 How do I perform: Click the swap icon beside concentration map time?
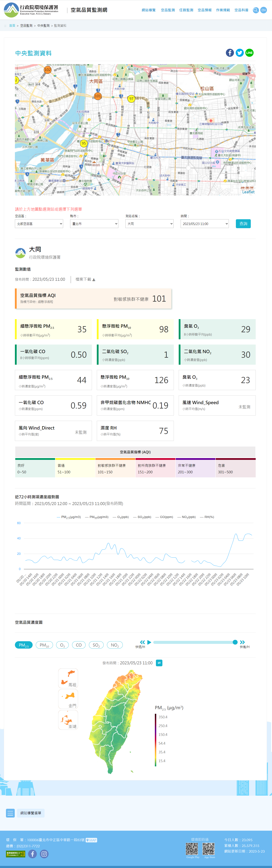tap(159, 663)
